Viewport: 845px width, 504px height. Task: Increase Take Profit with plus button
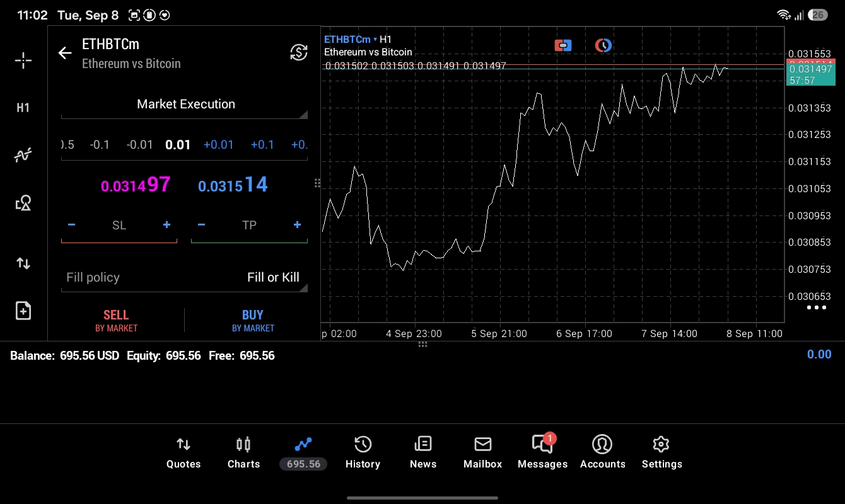[x=297, y=225]
